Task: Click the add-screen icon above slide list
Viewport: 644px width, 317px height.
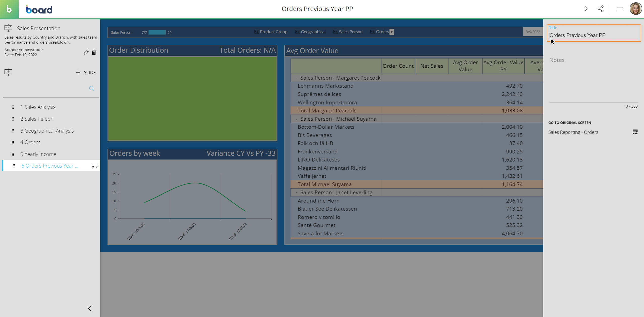Action: pyautogui.click(x=8, y=72)
